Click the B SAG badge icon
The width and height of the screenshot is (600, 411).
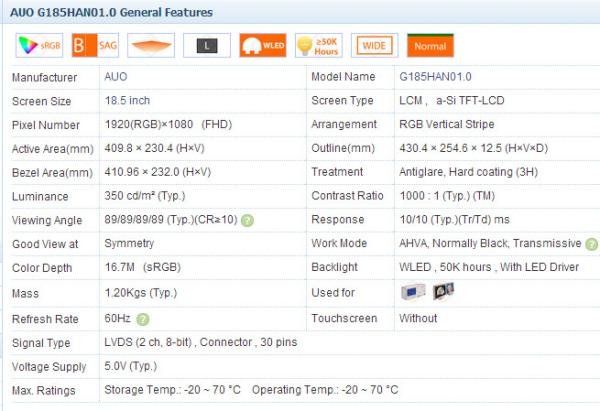coord(95,46)
